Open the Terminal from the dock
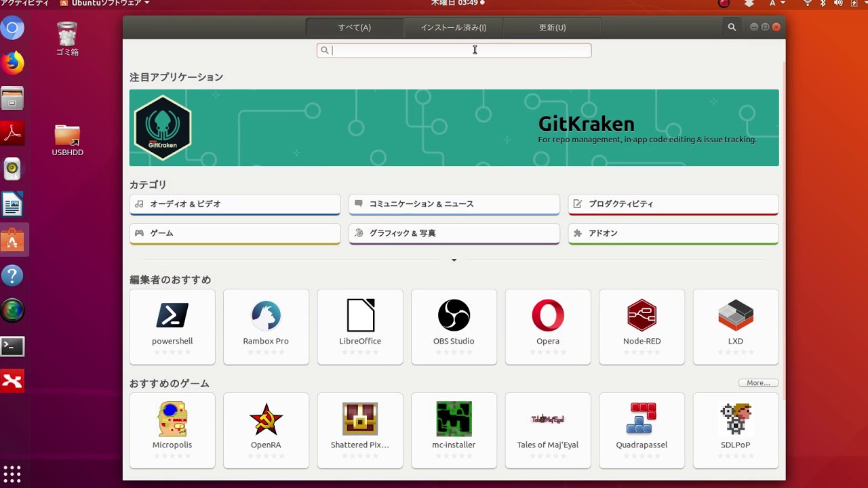 [12, 346]
